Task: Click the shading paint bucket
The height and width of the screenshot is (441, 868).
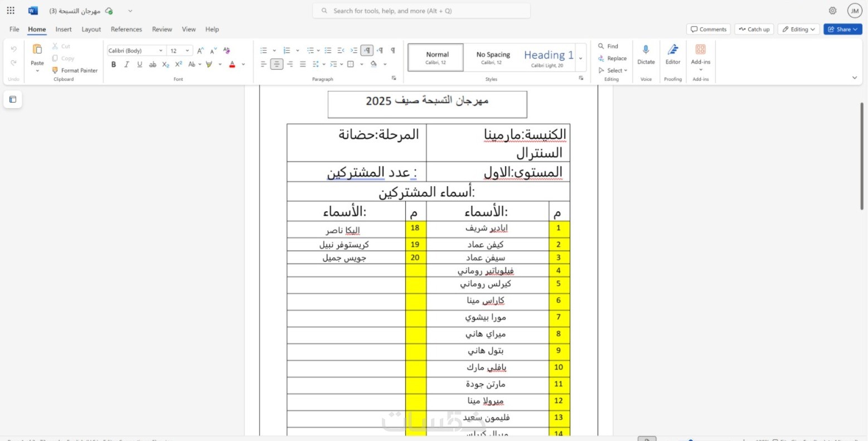Action: [374, 64]
